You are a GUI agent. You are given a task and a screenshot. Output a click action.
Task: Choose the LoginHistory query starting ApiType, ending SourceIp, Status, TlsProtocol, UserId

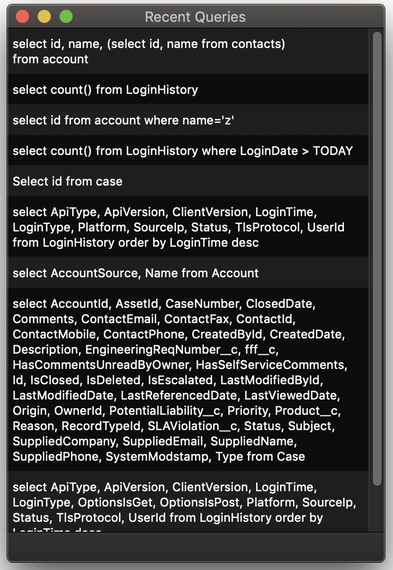point(188,227)
